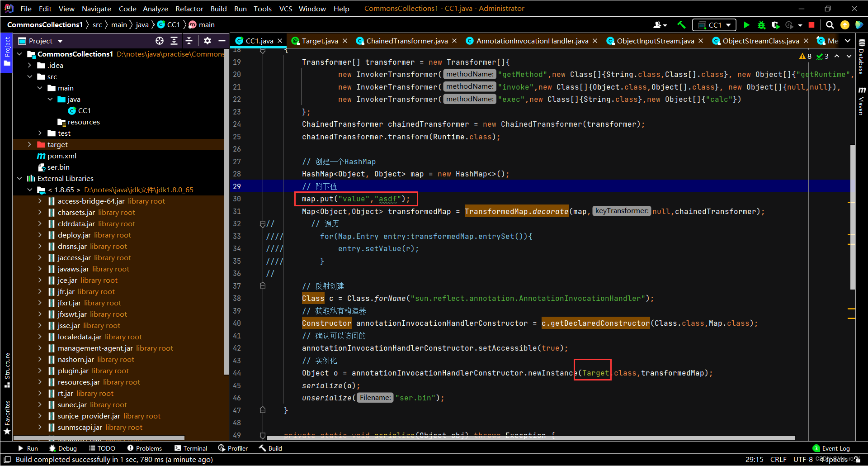Open the Database side tool window
This screenshot has height=466, width=868.
point(862,56)
